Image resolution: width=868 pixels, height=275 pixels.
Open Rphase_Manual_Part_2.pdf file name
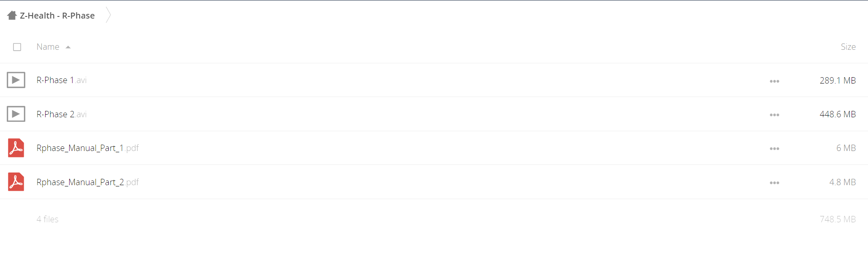[88, 182]
